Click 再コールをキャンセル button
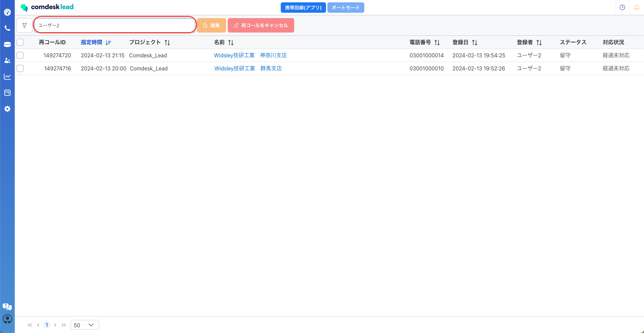The image size is (644, 333). pyautogui.click(x=261, y=25)
